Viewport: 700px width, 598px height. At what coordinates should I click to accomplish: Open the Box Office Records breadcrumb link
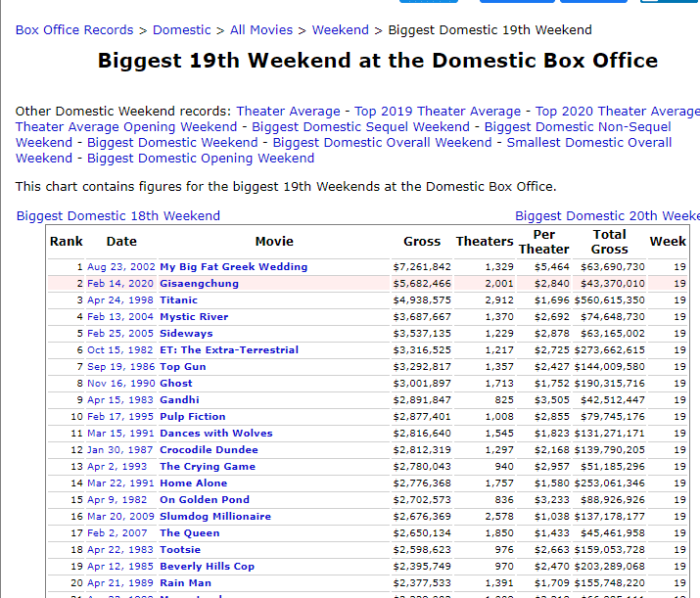pyautogui.click(x=74, y=30)
